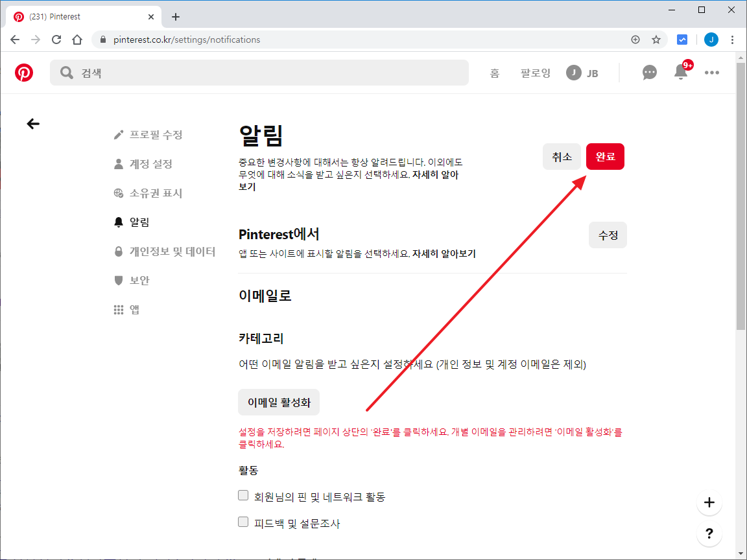Close the Pinterest browser tab

[x=151, y=17]
